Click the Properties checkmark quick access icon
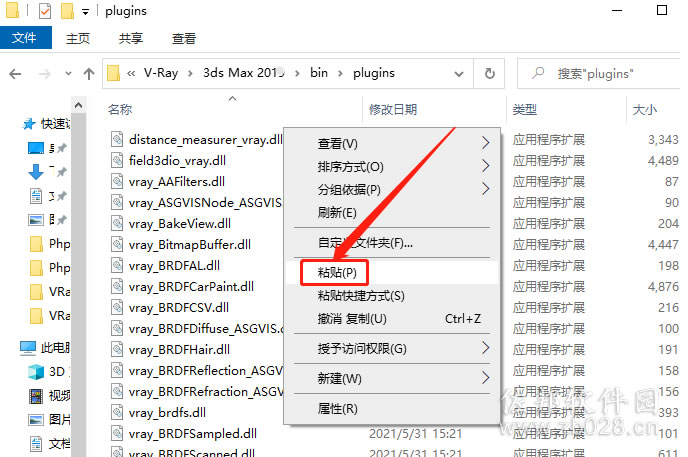This screenshot has width=688, height=457. pos(45,11)
